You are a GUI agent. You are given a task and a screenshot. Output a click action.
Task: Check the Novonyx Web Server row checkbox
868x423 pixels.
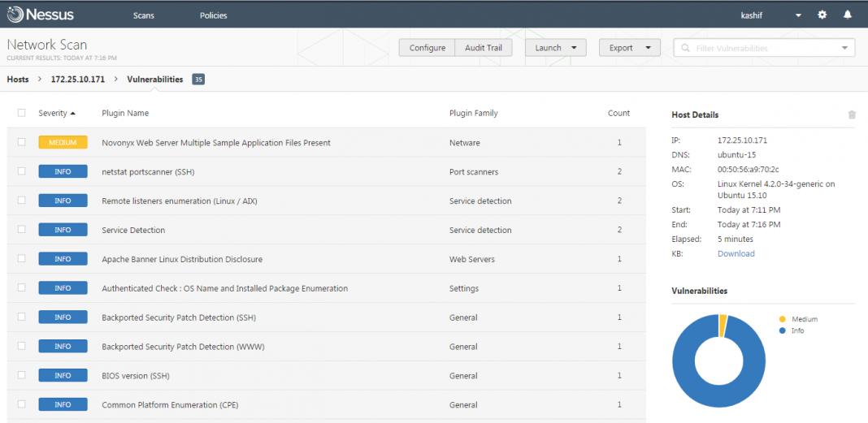(x=22, y=142)
